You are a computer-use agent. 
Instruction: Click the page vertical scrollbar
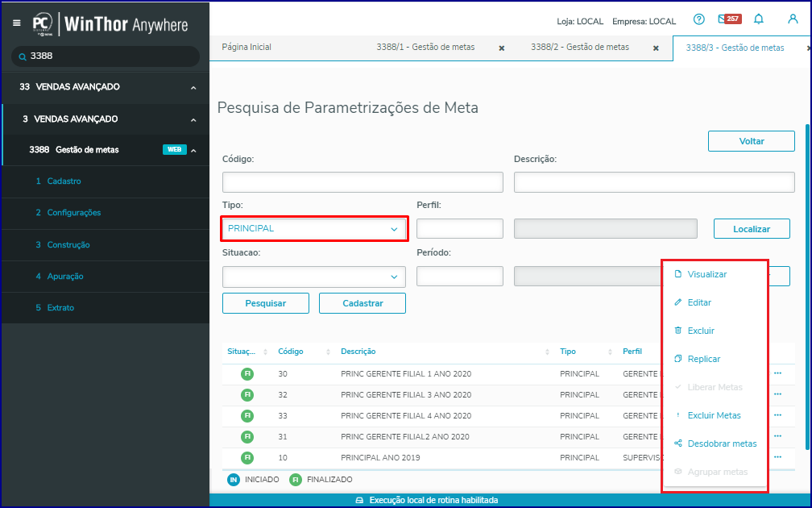pyautogui.click(x=807, y=285)
